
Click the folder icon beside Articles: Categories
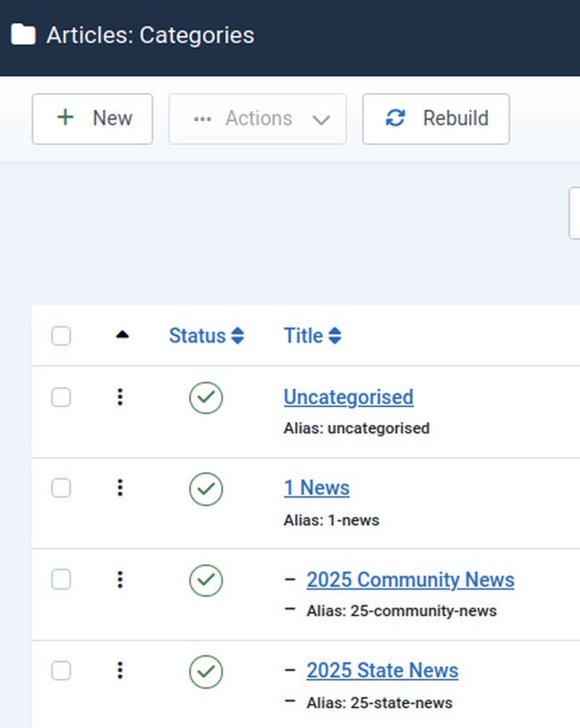(x=23, y=35)
